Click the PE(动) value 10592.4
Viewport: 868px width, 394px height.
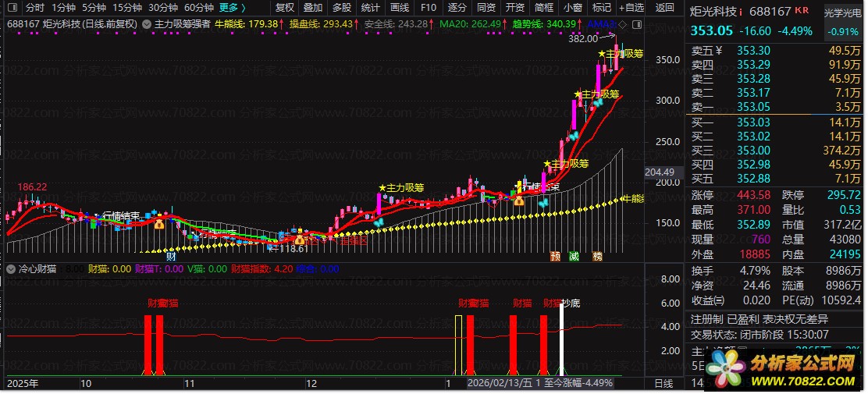[x=840, y=300]
